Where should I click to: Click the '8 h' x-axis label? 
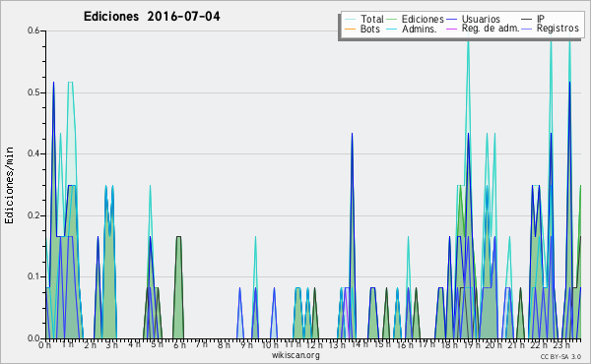pyautogui.click(x=224, y=344)
